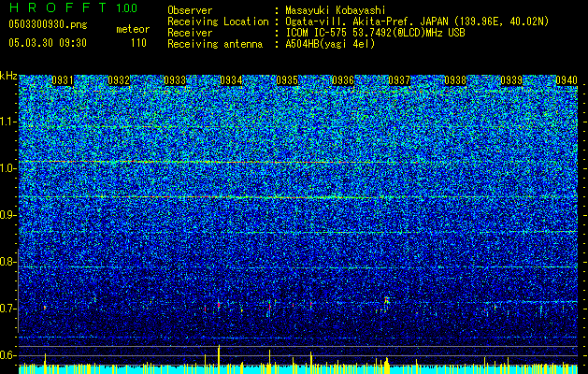The height and width of the screenshot is (374, 588).
Task: Click the 0940 time marker
Action: point(566,80)
